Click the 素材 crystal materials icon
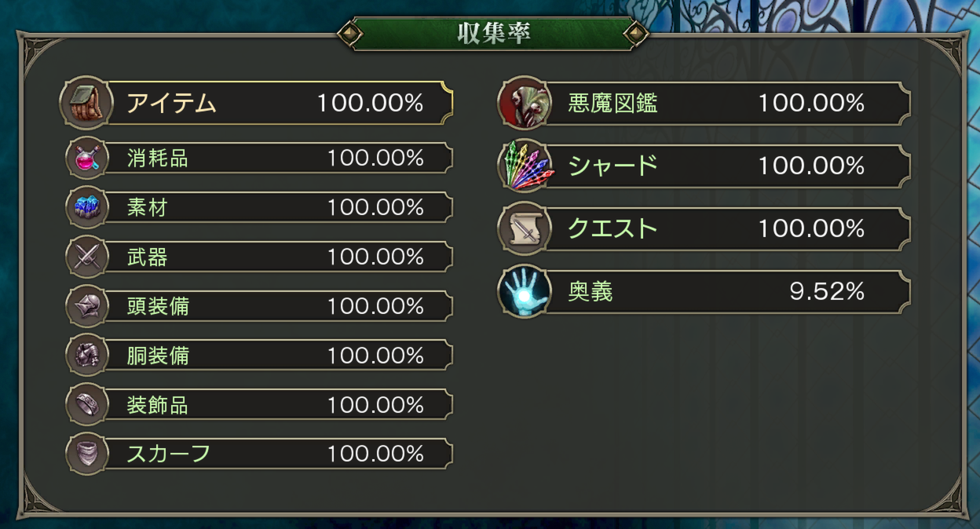The width and height of the screenshot is (980, 529). [x=86, y=206]
